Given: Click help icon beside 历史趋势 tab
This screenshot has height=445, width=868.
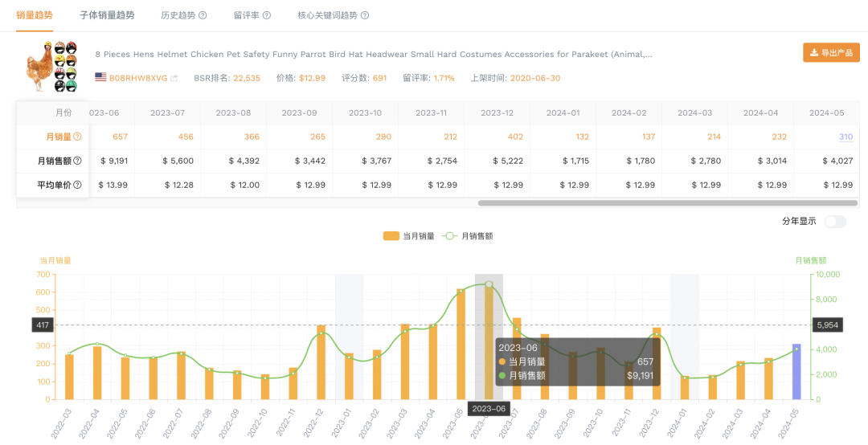Looking at the screenshot, I should pos(203,15).
